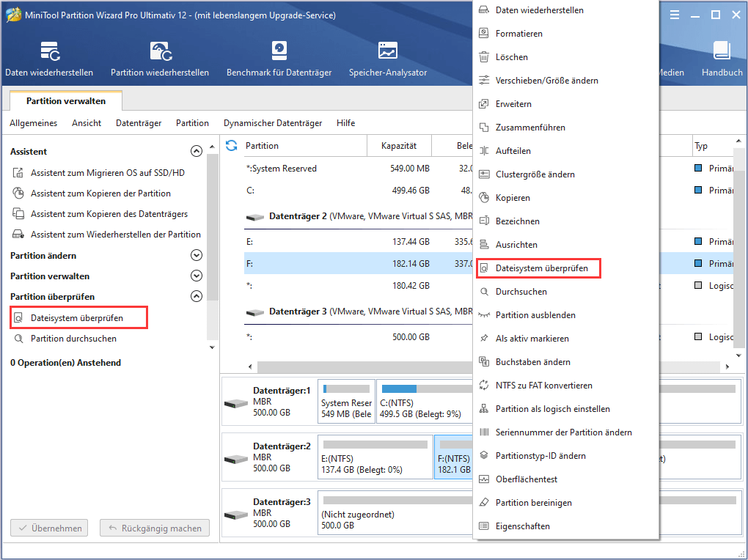Image resolution: width=748 pixels, height=560 pixels.
Task: Open the Datenträger menu
Action: click(139, 123)
